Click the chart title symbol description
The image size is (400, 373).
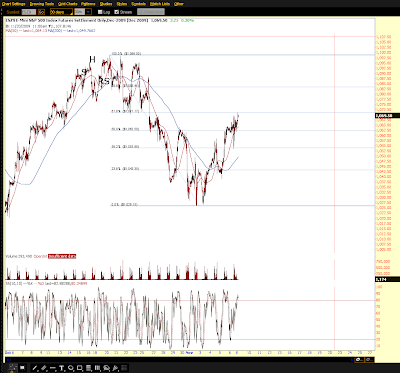tap(77, 20)
